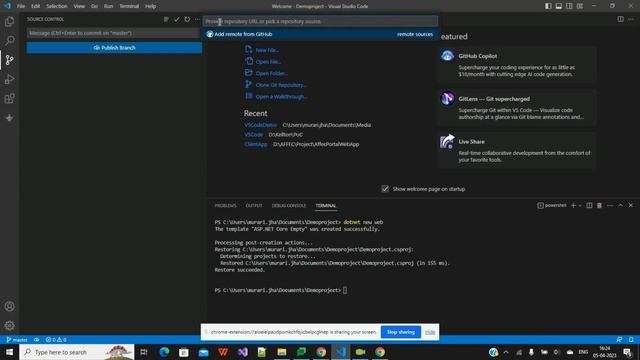Viewport: 640px width, 360px height.
Task: Open the Edit menu
Action: [x=36, y=6]
